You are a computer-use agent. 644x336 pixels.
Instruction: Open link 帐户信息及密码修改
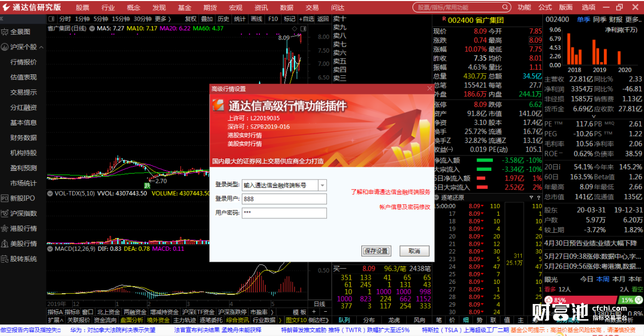[x=405, y=207]
